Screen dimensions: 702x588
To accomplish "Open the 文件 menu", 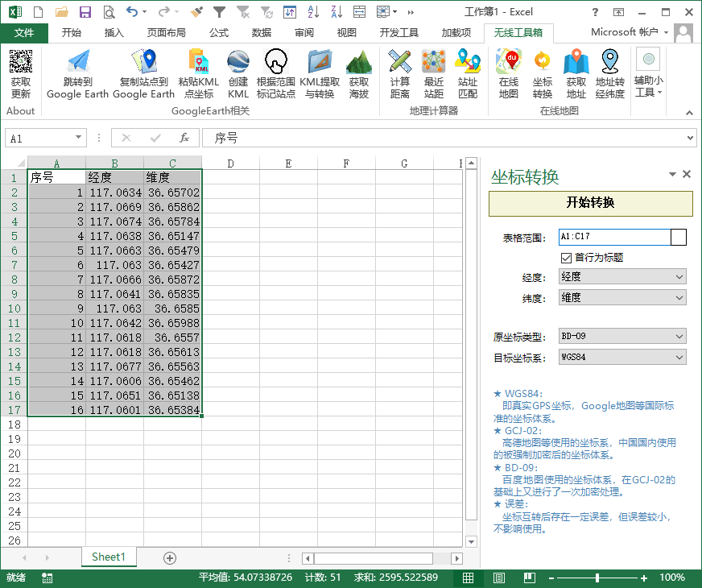I will pos(23,33).
